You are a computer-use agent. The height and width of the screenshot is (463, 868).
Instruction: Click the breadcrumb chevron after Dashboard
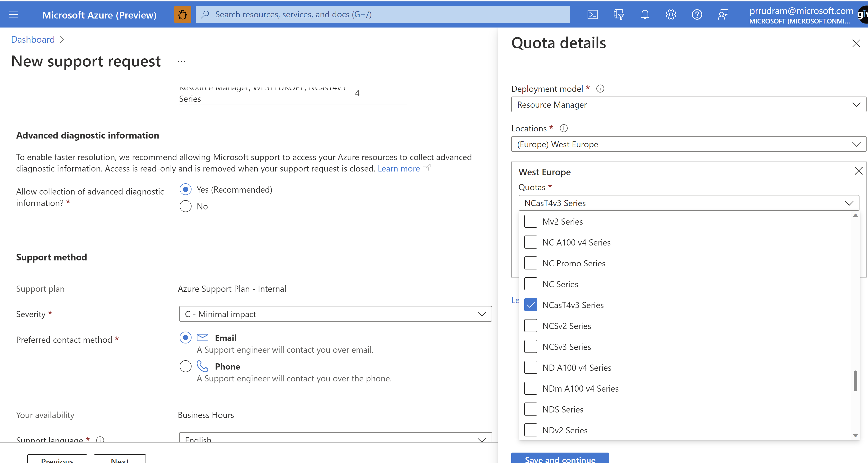pos(62,40)
